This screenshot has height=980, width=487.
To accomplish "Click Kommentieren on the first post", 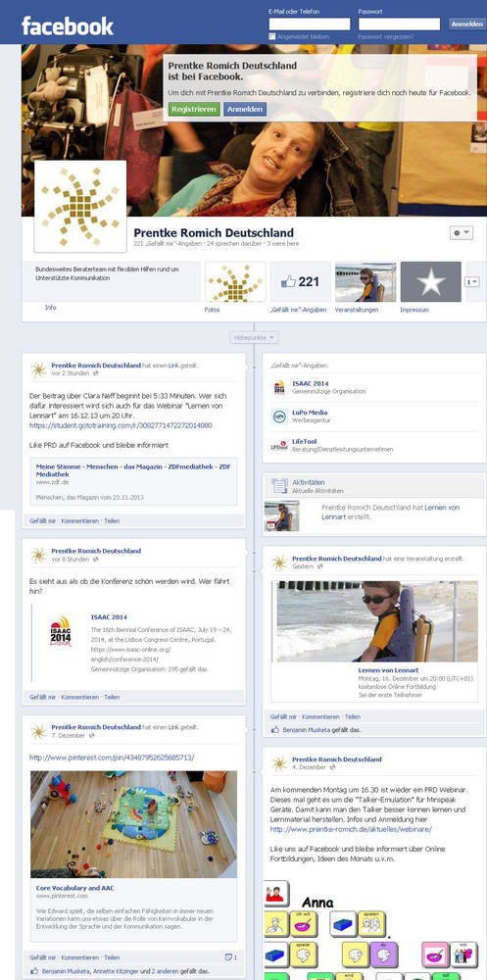I will click(x=79, y=520).
